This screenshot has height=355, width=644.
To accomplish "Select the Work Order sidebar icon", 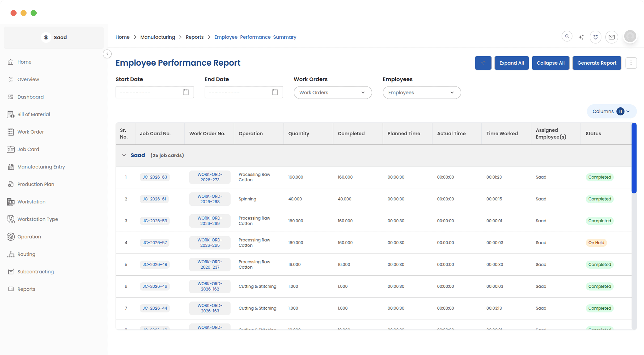I will (10, 132).
